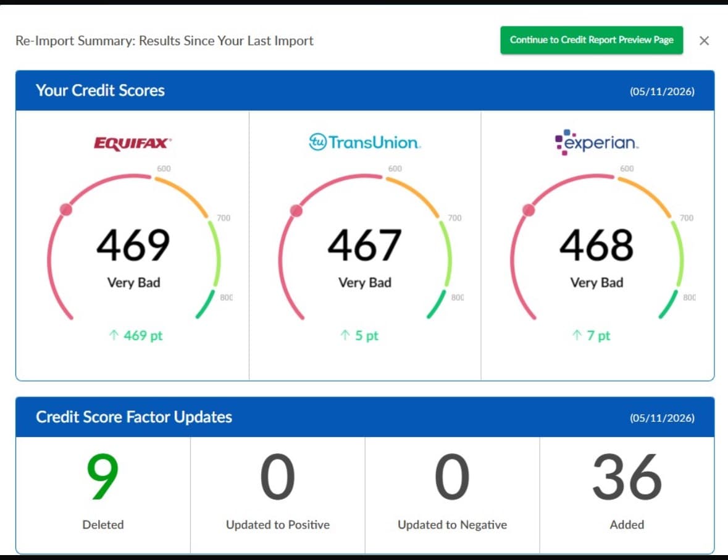Screen dimensions: 728x560
Task: Click the Updated to Positive count 0
Action: click(278, 477)
